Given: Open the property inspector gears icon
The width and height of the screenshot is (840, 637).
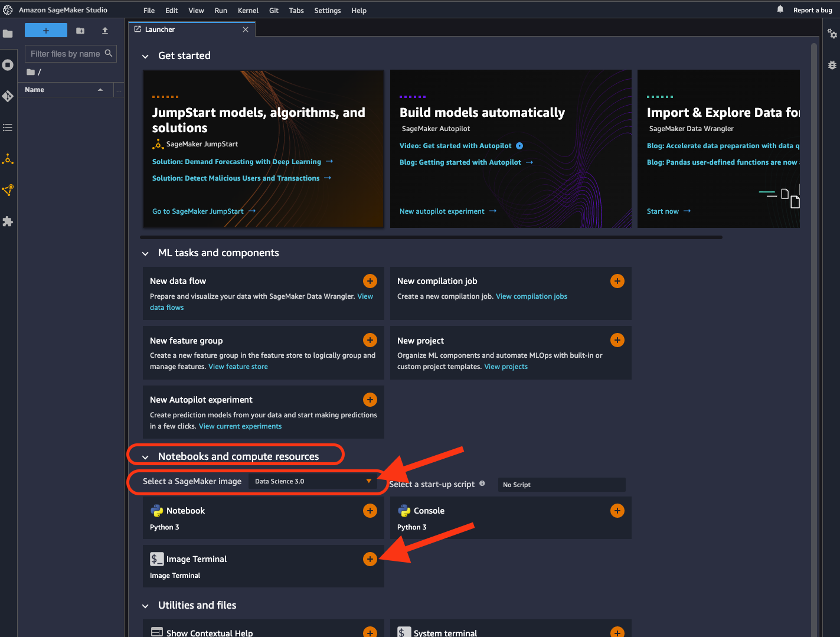Looking at the screenshot, I should tap(832, 34).
